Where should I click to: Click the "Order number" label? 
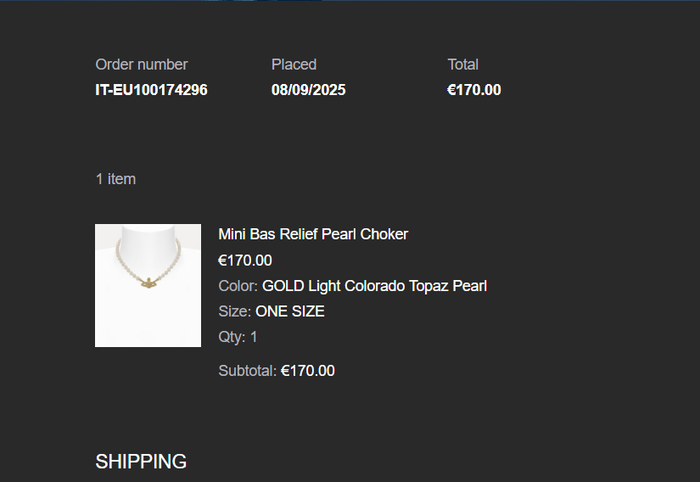141,64
